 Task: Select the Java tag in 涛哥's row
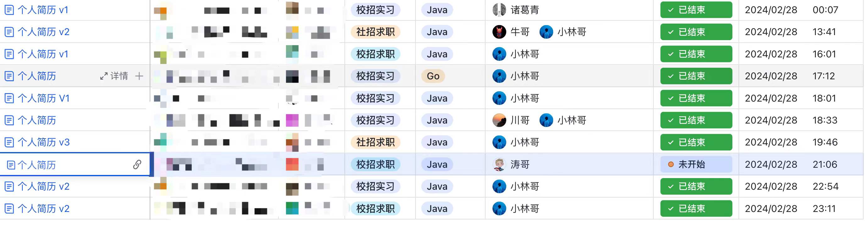point(437,164)
